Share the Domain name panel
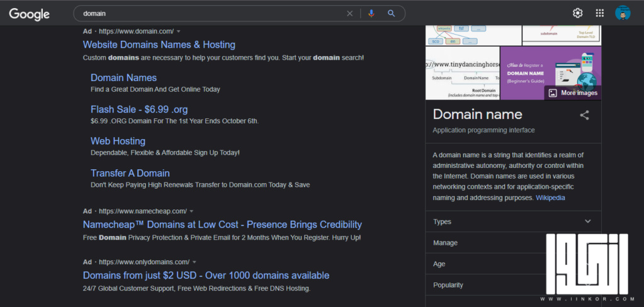644x307 pixels. (x=584, y=115)
